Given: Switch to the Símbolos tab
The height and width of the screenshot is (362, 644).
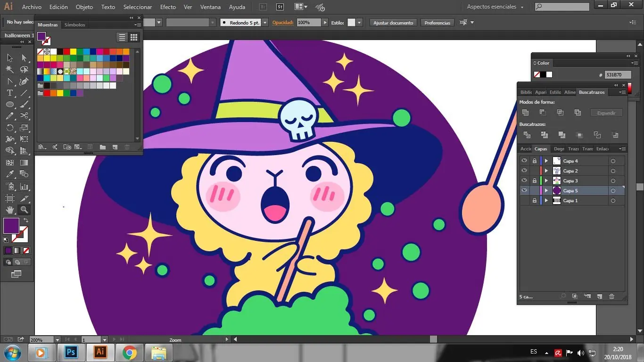Looking at the screenshot, I should point(74,25).
